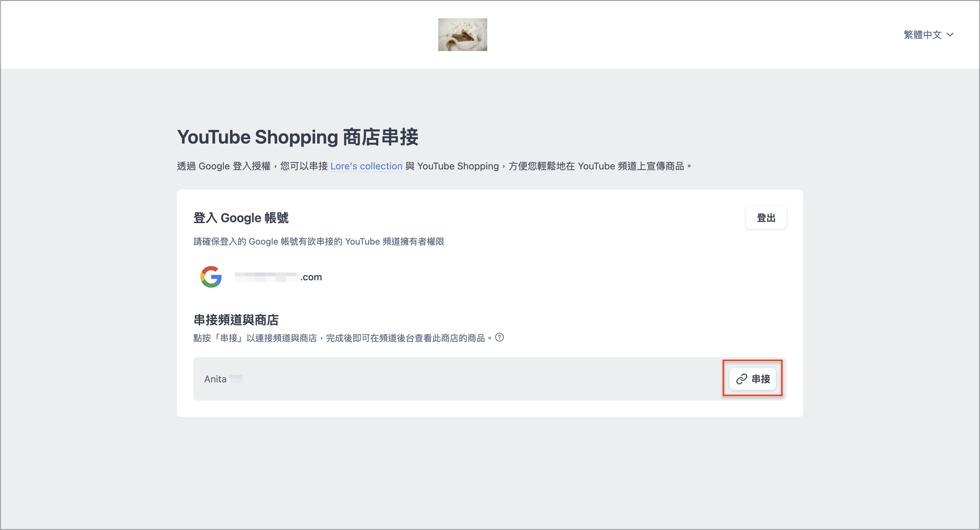
Task: Select the Anita channel name
Action: click(x=223, y=379)
